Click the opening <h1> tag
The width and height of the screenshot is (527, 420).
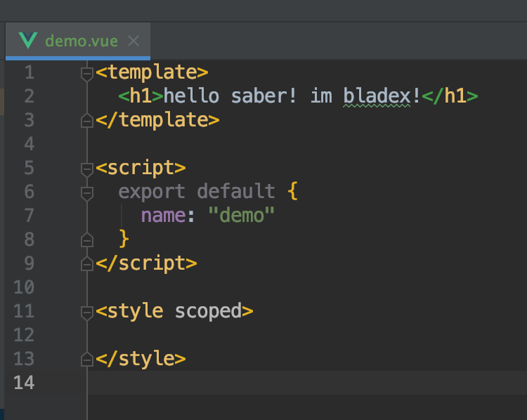click(x=141, y=96)
